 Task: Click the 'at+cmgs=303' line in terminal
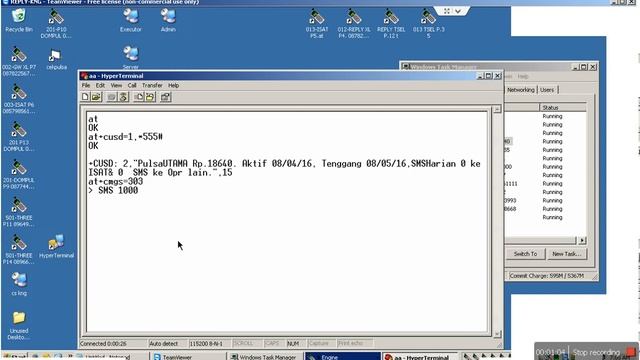116,182
